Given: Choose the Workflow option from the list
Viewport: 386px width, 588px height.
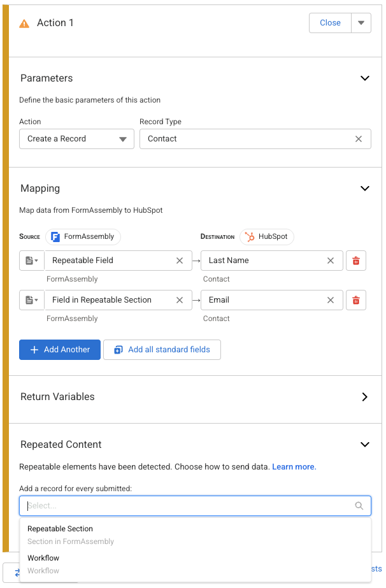Looking at the screenshot, I should [43, 558].
